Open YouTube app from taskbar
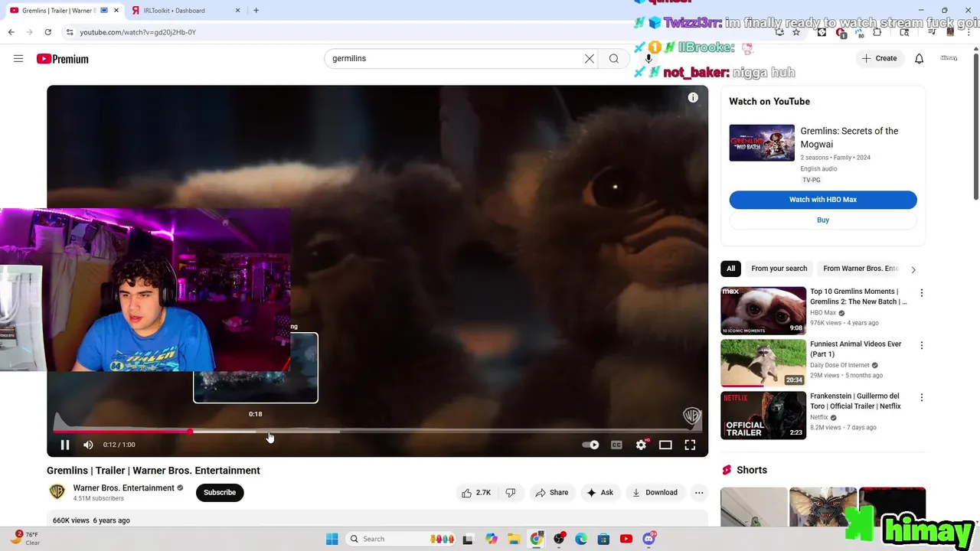The width and height of the screenshot is (980, 551). point(626,539)
